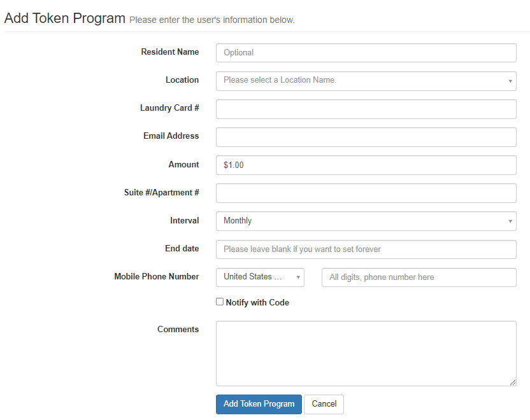Click the mobile phone number digits field
530x420 pixels.
419,277
